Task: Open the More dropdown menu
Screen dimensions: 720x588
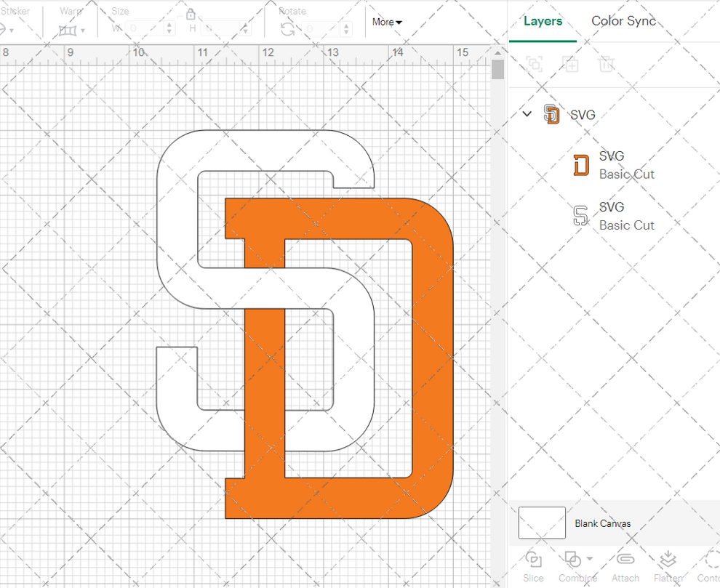Action: (387, 22)
